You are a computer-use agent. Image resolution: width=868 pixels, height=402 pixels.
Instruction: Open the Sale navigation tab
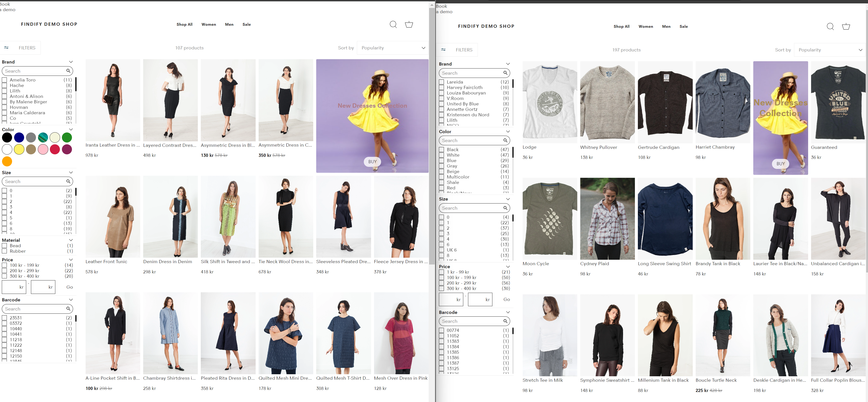pos(247,24)
